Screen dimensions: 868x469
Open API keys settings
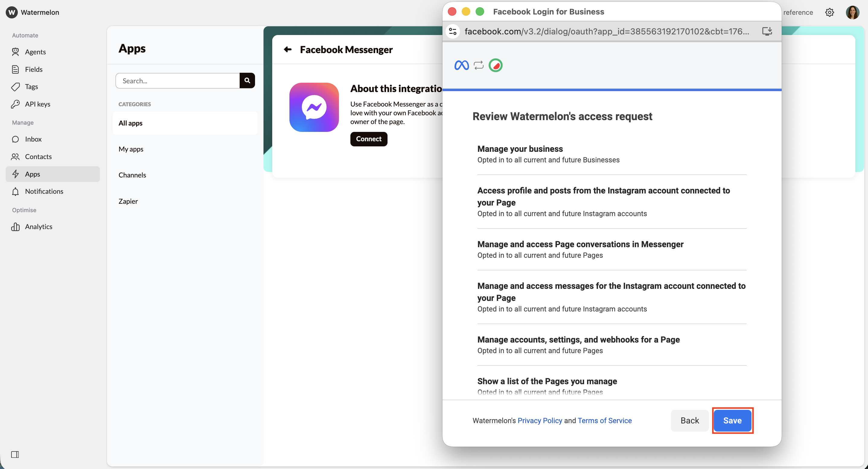[37, 104]
